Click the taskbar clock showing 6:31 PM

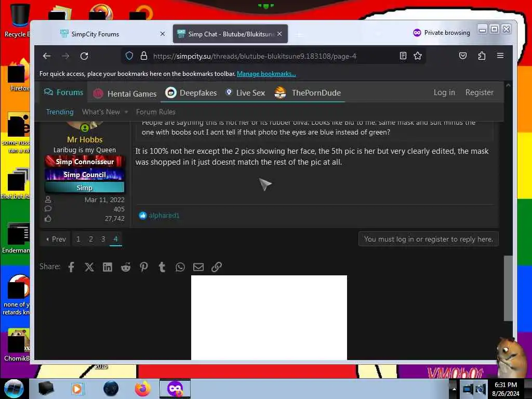tap(506, 389)
